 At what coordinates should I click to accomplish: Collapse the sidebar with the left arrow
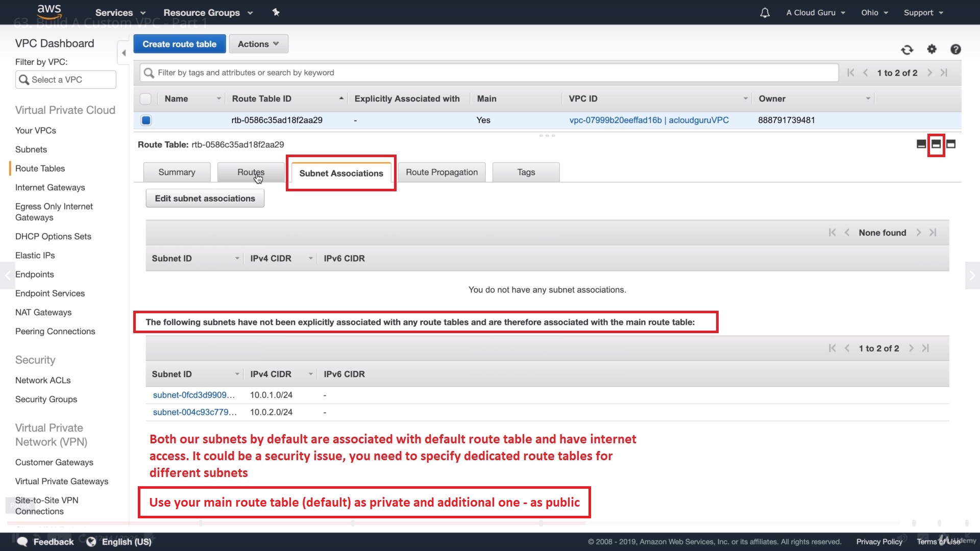pos(124,53)
